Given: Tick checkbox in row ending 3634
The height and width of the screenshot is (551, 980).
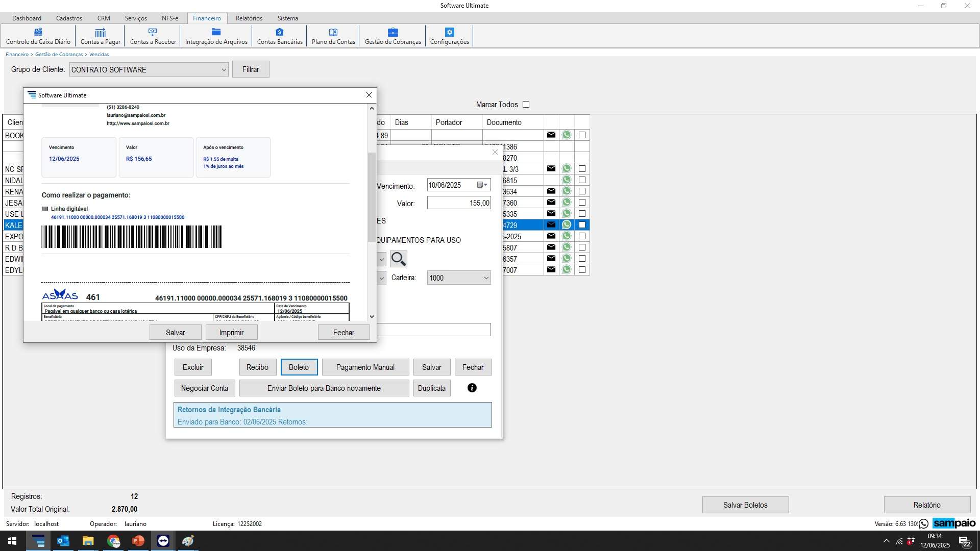Looking at the screenshot, I should tap(582, 191).
